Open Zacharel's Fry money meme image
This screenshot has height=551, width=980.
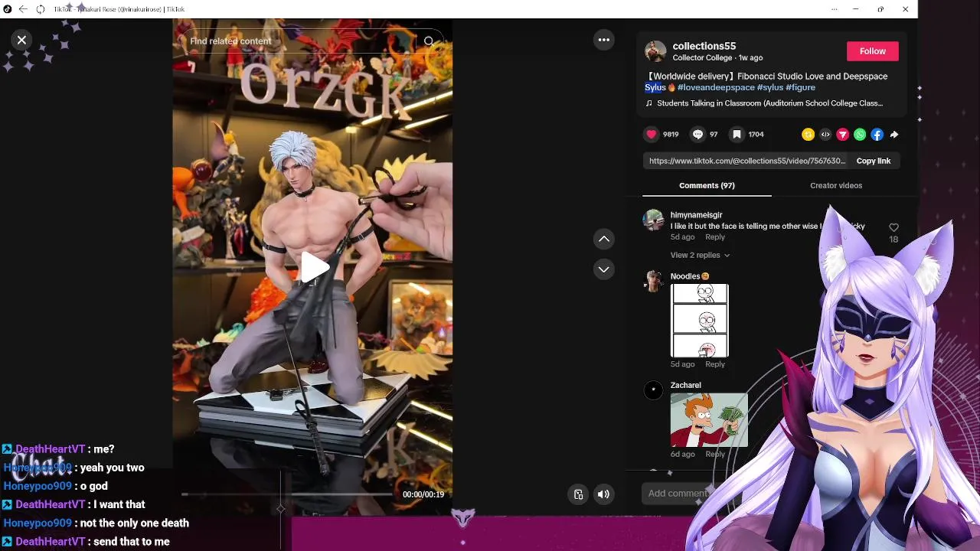709,420
